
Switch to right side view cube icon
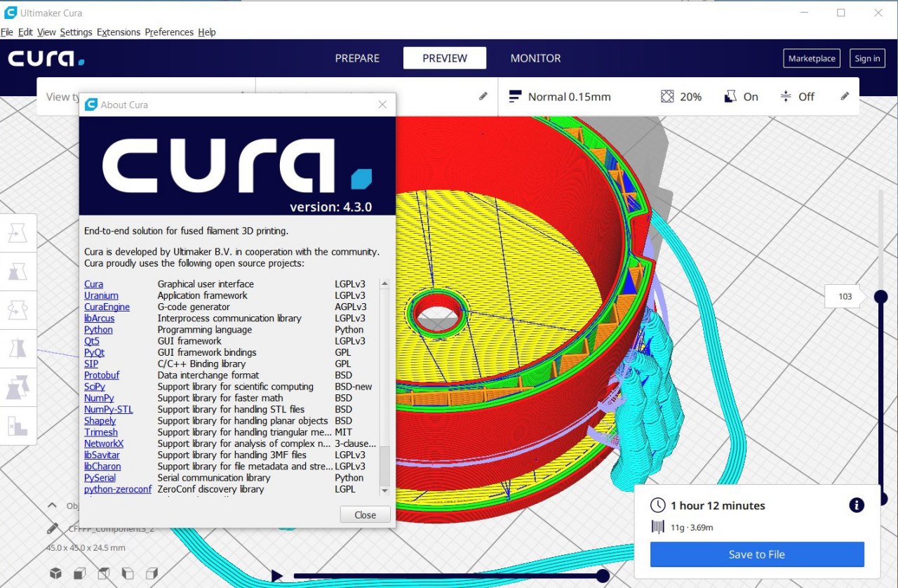152,573
